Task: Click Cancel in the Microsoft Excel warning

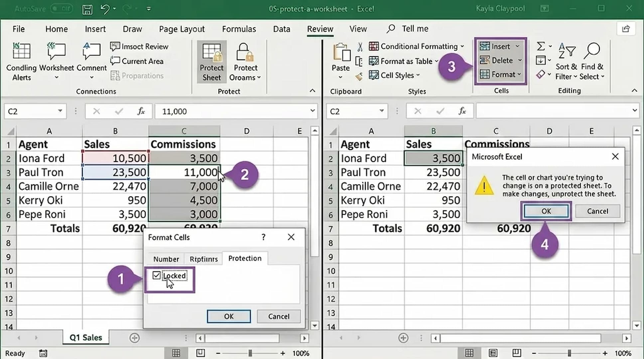Action: [597, 211]
